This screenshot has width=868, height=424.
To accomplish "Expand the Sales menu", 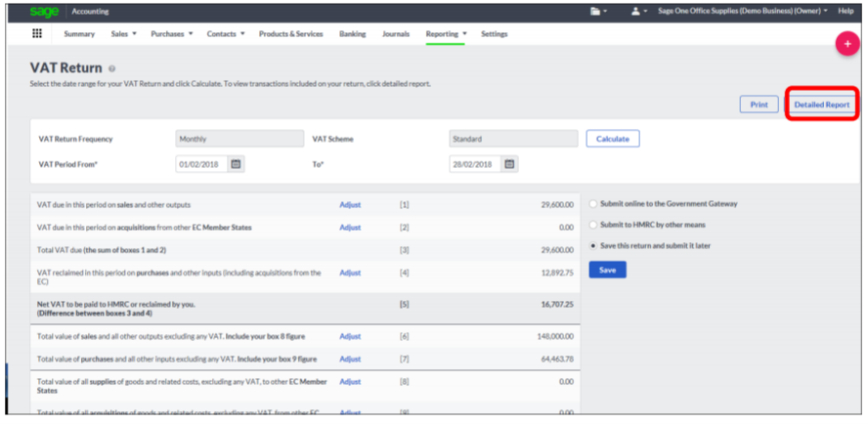I will (x=123, y=34).
